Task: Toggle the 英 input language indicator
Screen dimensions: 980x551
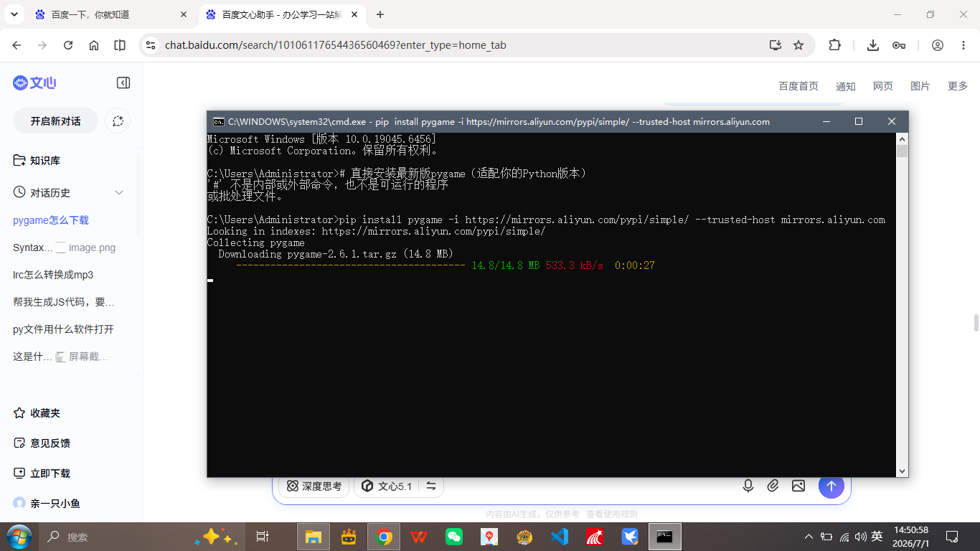Action: click(x=877, y=537)
